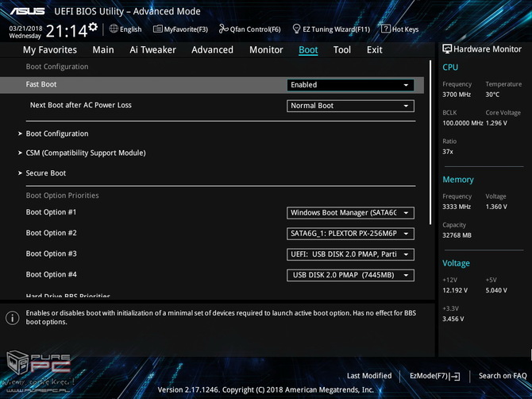Click the EZ Tuning Wizard lightbulb icon
The image size is (532, 399).
[x=296, y=29]
